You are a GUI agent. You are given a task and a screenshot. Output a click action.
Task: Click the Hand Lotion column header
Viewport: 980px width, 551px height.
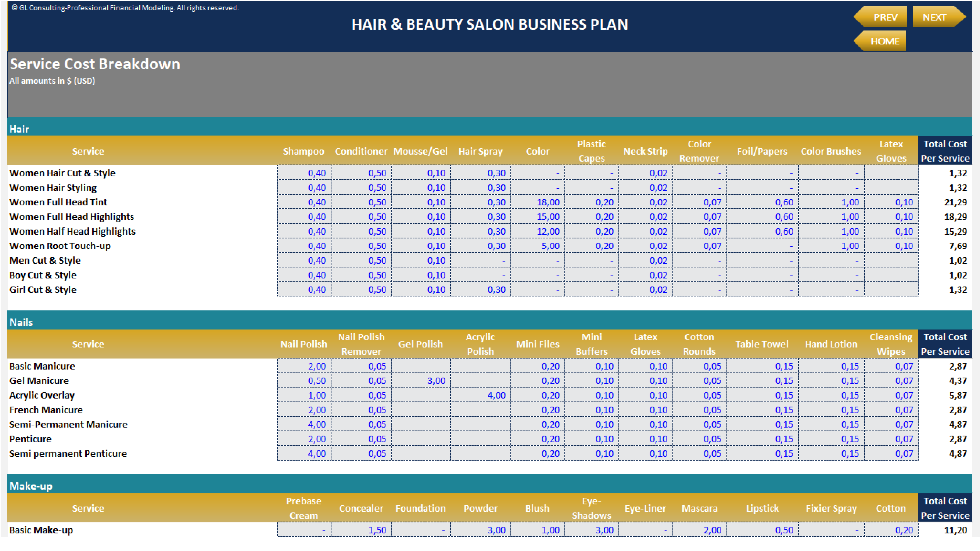831,344
